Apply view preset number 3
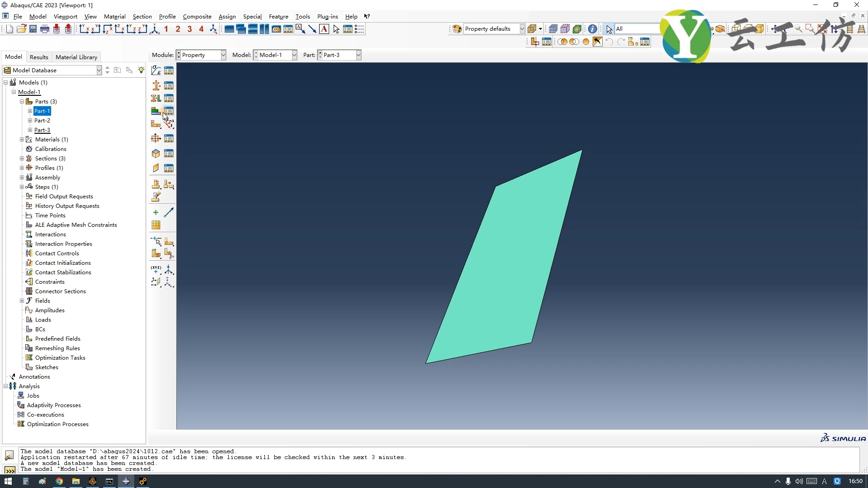Viewport: 868px width, 488px height. coord(189,29)
